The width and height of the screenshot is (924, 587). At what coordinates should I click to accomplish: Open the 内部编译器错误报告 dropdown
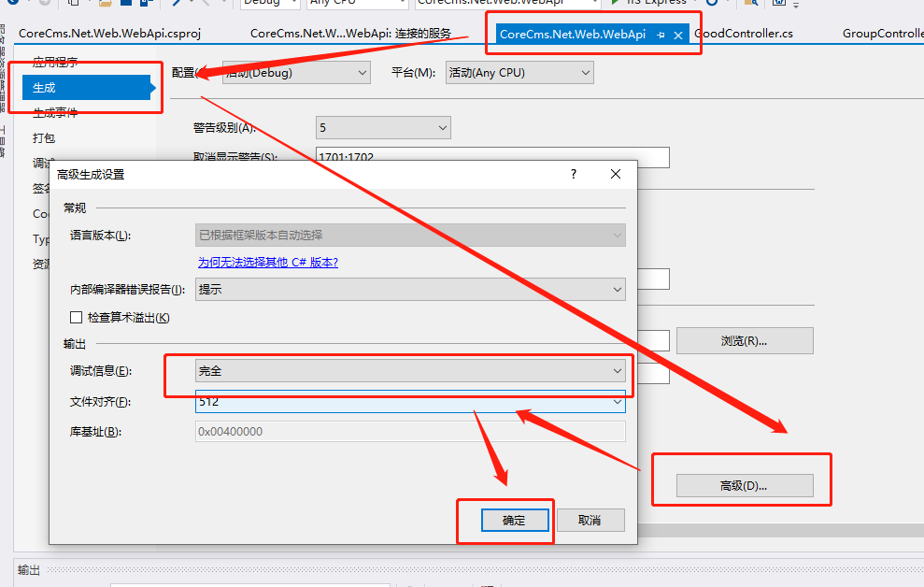[410, 290]
